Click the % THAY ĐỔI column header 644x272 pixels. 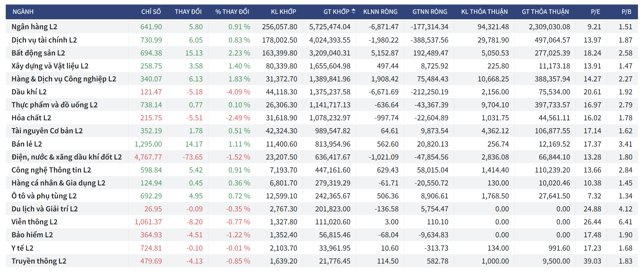(x=232, y=12)
